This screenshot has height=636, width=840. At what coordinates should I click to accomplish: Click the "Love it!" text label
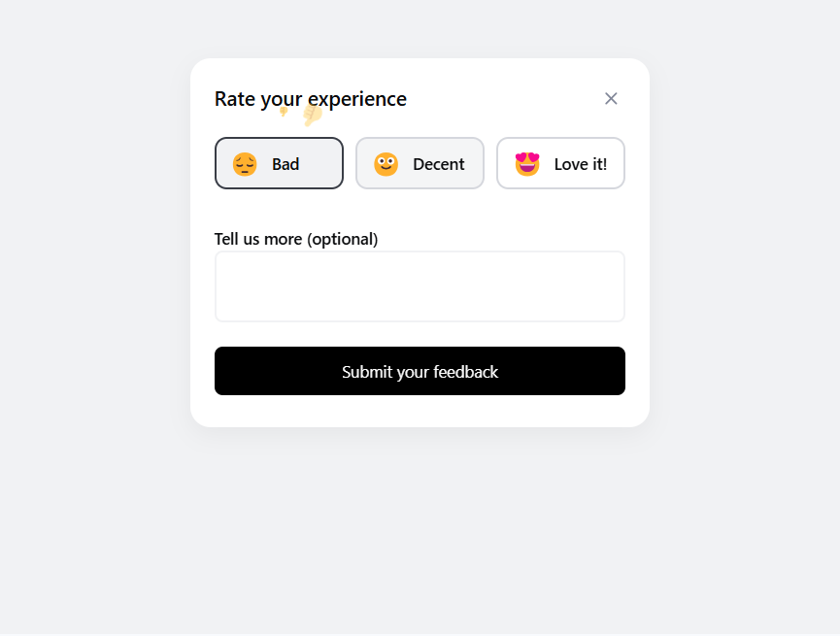point(581,164)
